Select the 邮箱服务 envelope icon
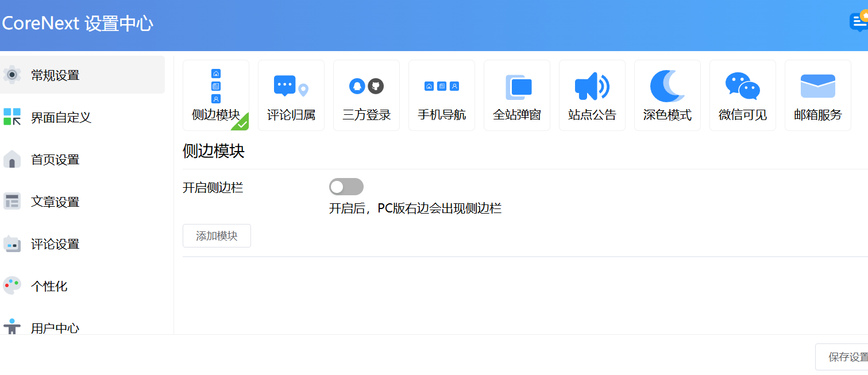 coord(817,87)
